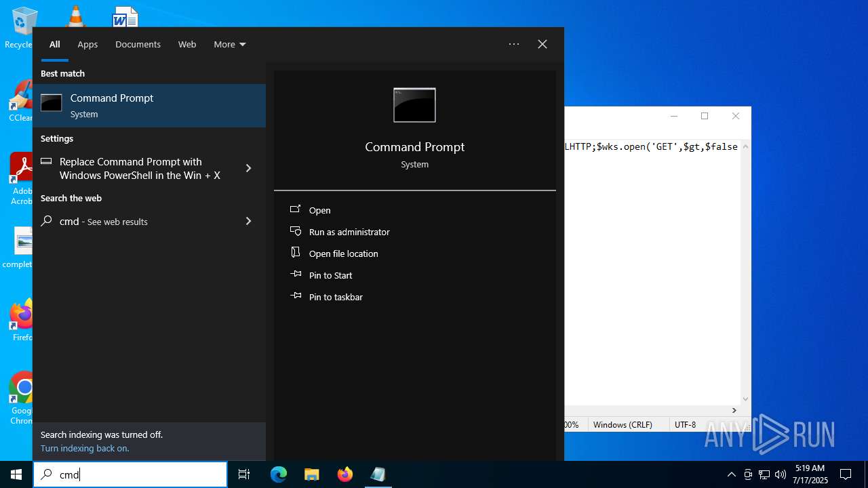
Task: Click Notepad horizontal scrollbar right arrow
Action: tap(734, 410)
